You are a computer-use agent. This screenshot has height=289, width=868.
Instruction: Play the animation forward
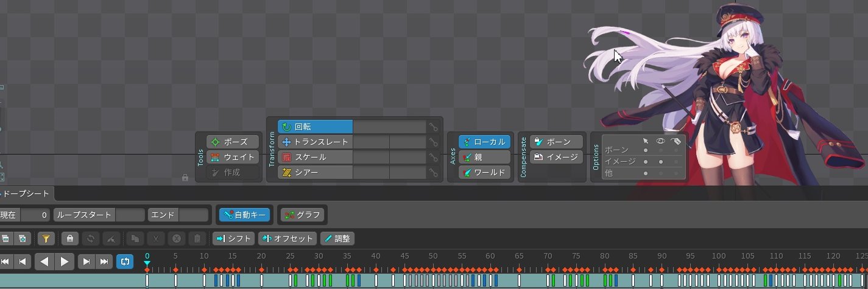(65, 262)
